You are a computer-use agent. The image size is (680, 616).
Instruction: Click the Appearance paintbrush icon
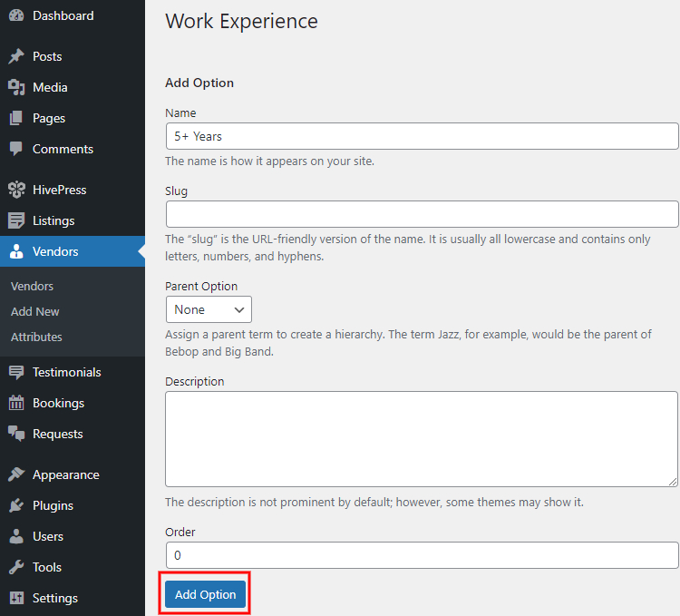tap(16, 474)
